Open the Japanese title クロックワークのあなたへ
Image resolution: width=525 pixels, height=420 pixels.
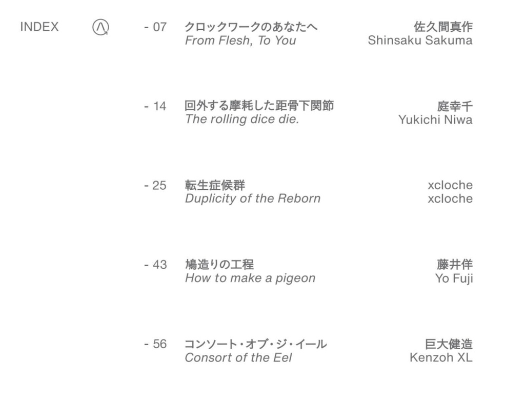click(x=251, y=27)
